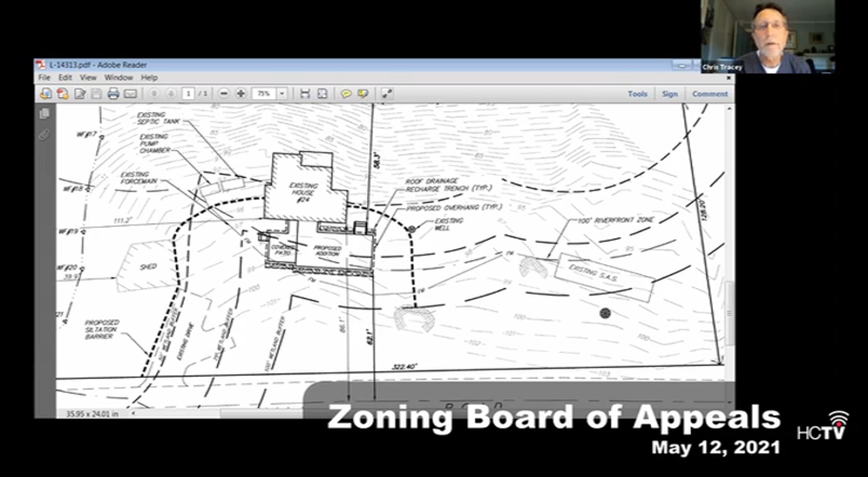The image size is (868, 477).
Task: Click the 'EXISTING WELL' label
Action: coord(448,224)
